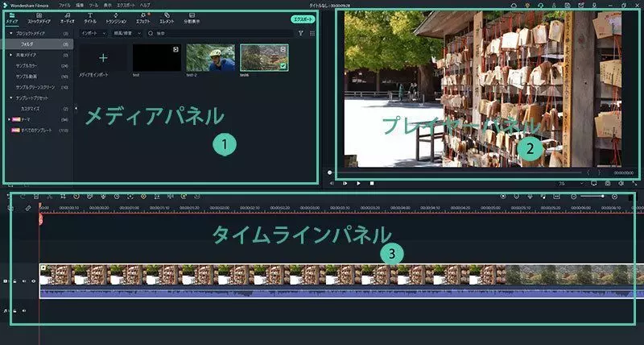
Task: Click the green エクスポート button
Action: pos(302,19)
